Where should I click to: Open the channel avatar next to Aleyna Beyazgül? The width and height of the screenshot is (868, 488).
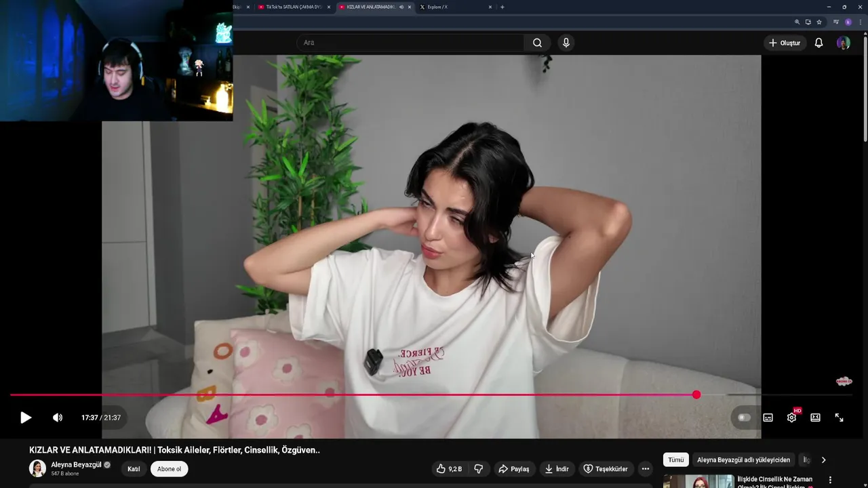(37, 468)
